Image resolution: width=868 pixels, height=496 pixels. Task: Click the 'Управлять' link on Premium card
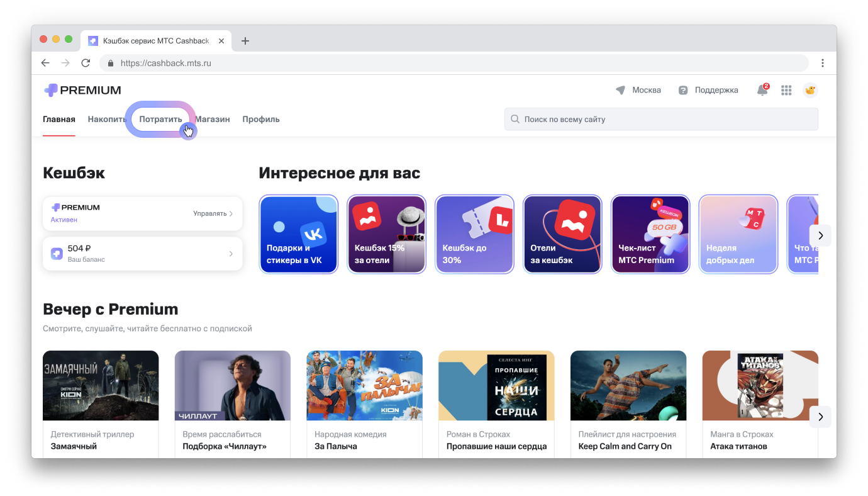coord(209,213)
